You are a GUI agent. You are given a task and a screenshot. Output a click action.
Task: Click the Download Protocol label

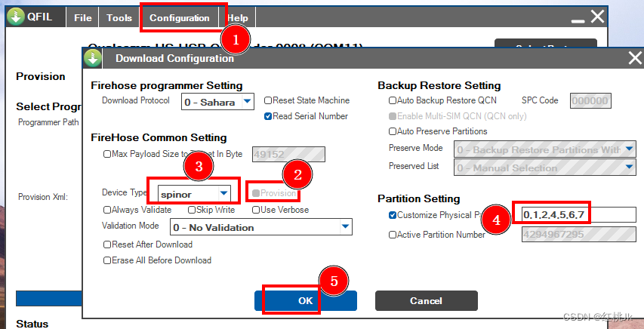point(136,100)
